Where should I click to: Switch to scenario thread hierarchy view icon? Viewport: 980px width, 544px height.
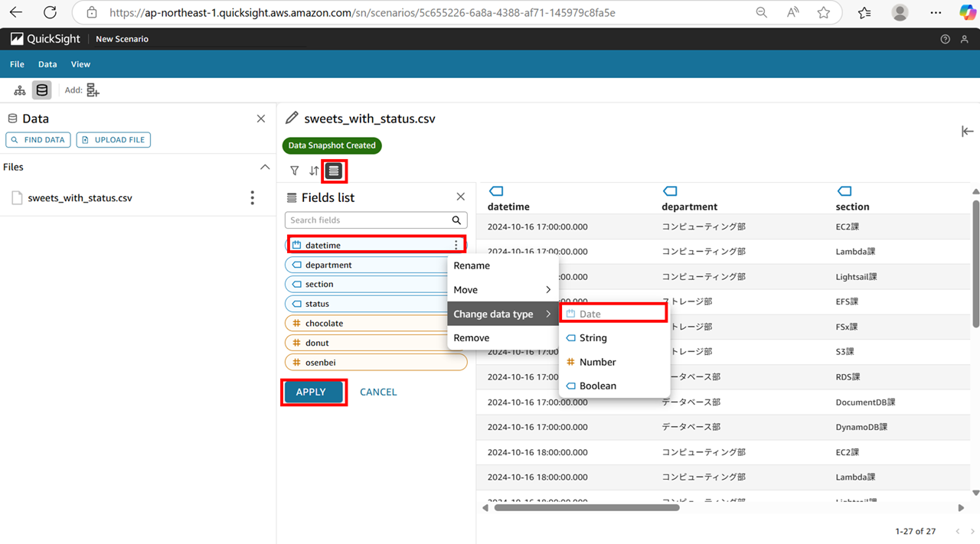pos(20,90)
